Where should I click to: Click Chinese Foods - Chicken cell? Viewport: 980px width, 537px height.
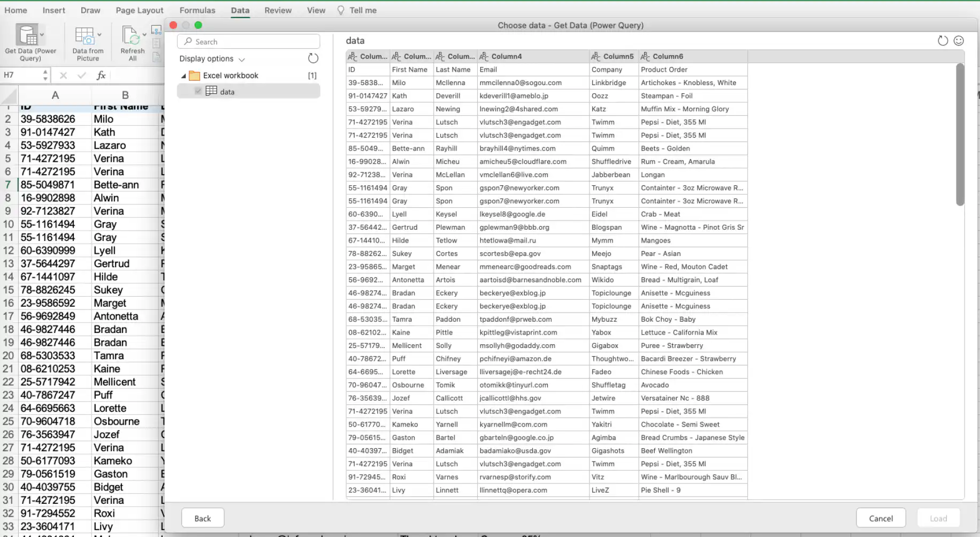693,372
